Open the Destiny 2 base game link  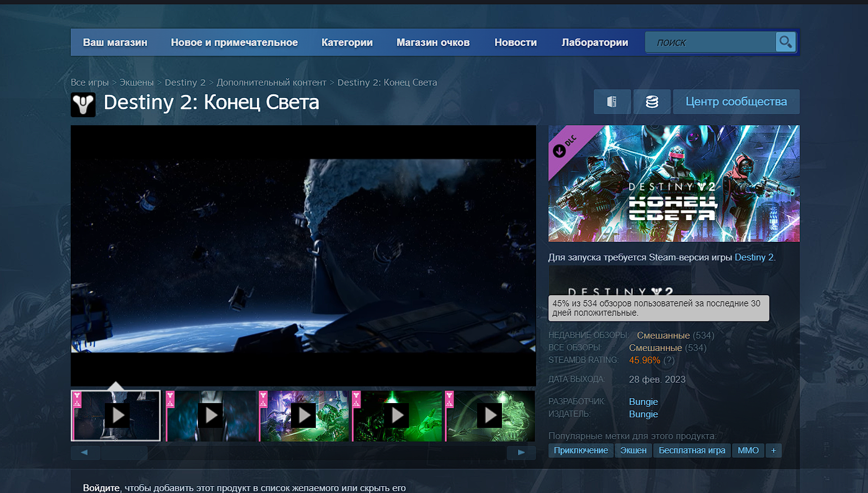[x=753, y=257]
